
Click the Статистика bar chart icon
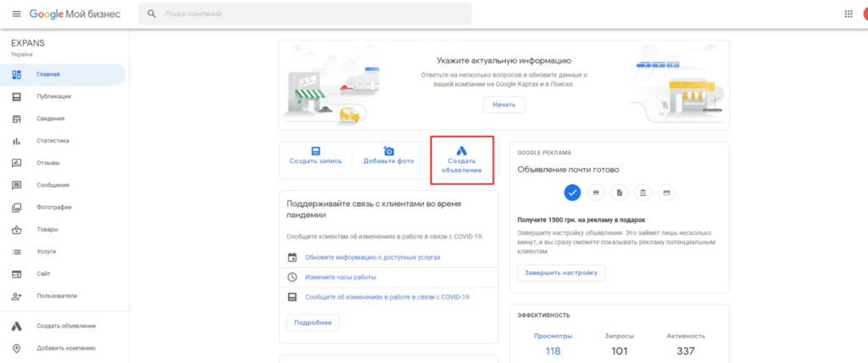17,141
